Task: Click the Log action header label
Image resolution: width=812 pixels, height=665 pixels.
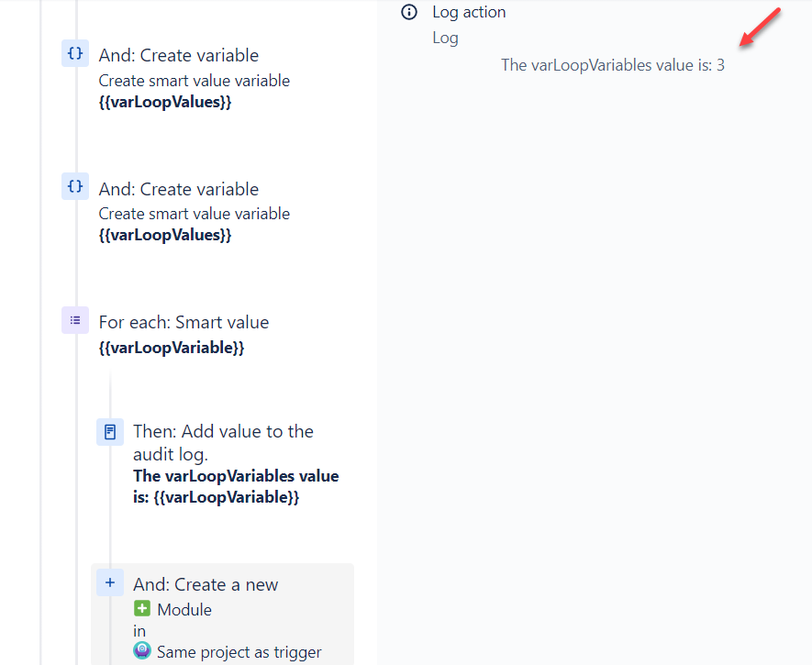Action: click(x=469, y=12)
